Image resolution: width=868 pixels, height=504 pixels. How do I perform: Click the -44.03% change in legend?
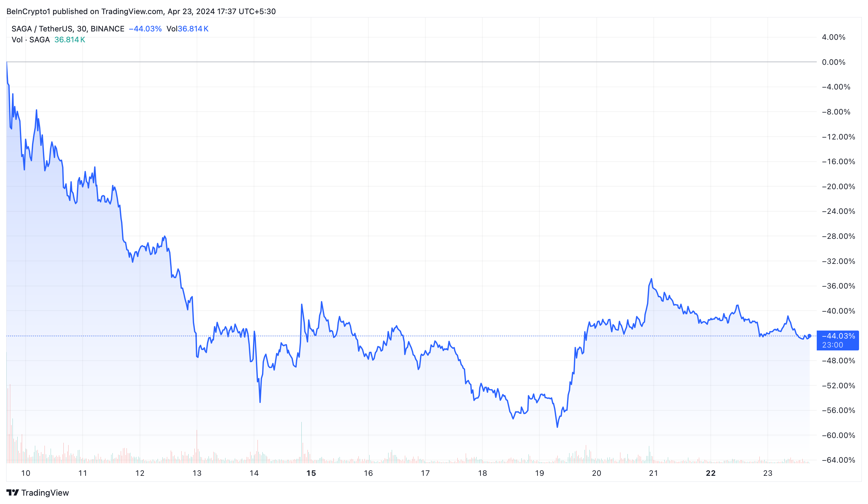[x=145, y=29]
